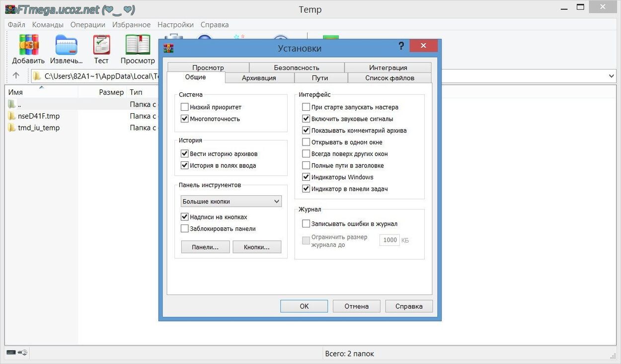Open the Большие кнопки dropdown

tap(231, 202)
